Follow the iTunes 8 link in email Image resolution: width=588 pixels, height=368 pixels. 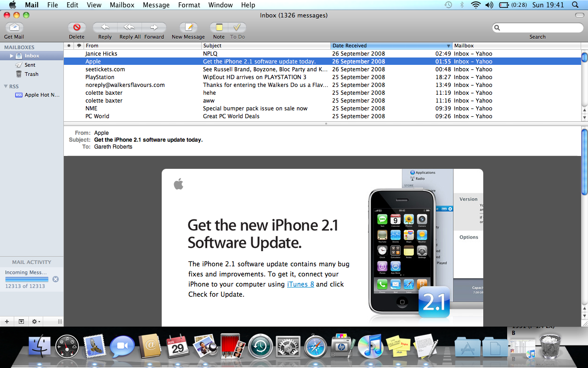tap(300, 284)
